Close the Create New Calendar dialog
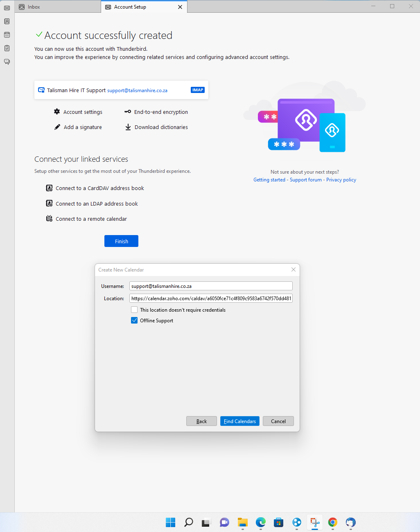420x532 pixels. [x=294, y=269]
